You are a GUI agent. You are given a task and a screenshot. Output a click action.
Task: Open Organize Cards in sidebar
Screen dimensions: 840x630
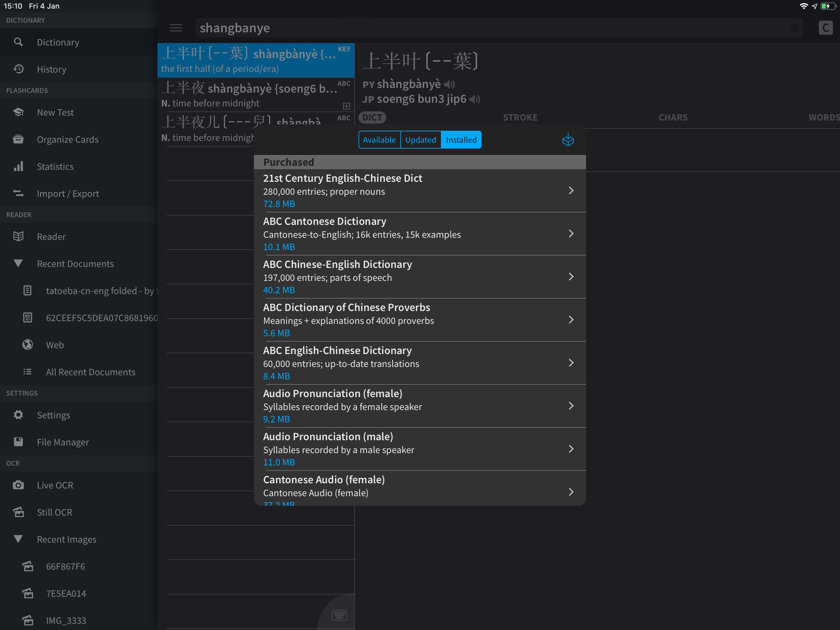(x=79, y=139)
